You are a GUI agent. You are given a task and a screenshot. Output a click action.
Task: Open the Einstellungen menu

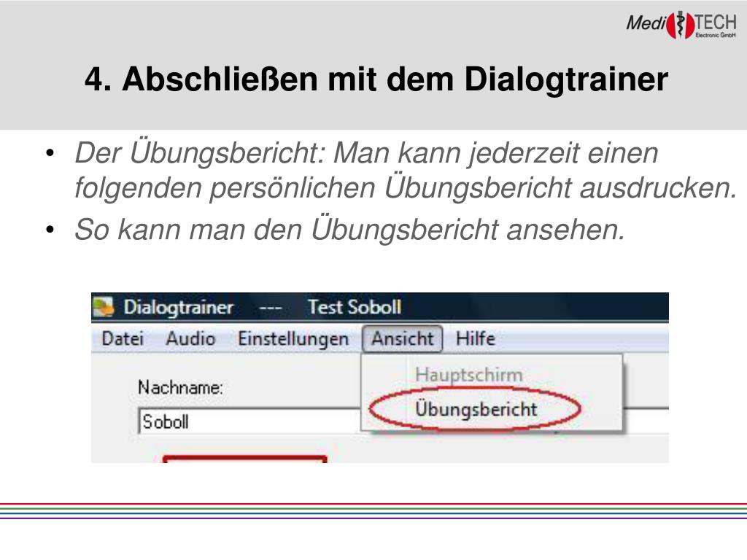(x=293, y=339)
